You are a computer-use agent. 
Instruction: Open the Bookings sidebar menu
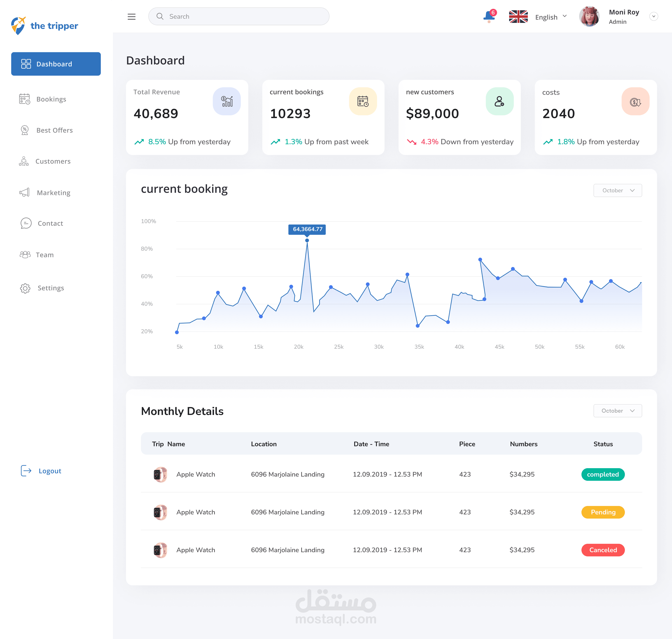coord(51,99)
